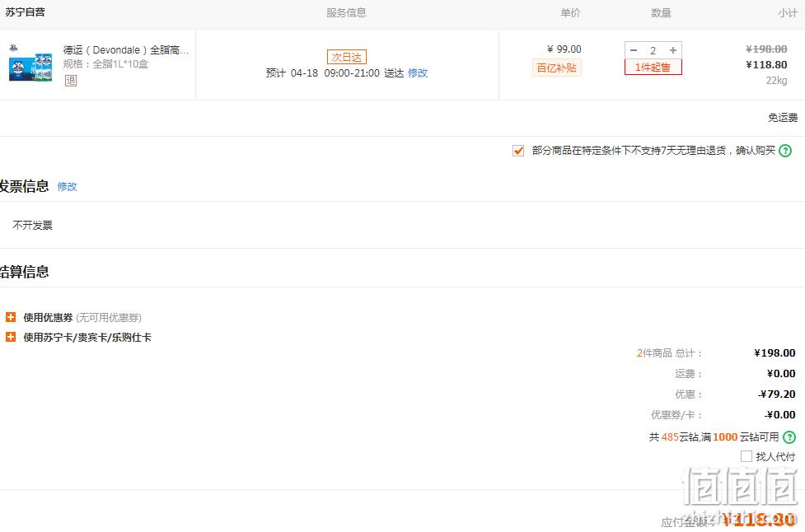
Task: Expand 使用苏宁卡/贵宾卡/乐购仕卡 section
Action: pyautogui.click(x=10, y=337)
